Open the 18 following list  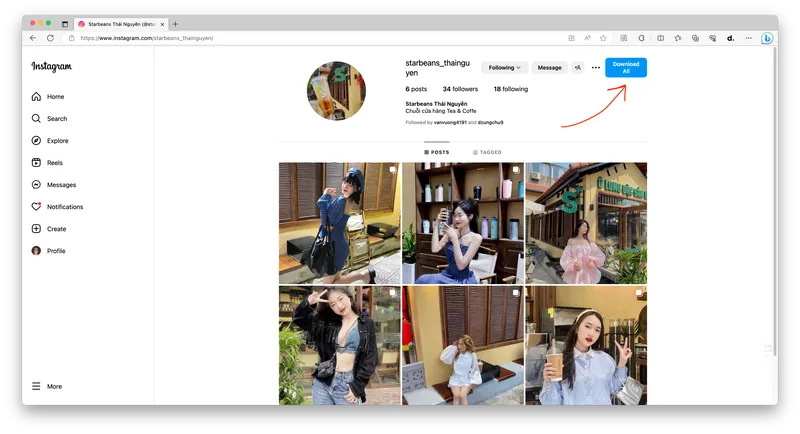[510, 89]
